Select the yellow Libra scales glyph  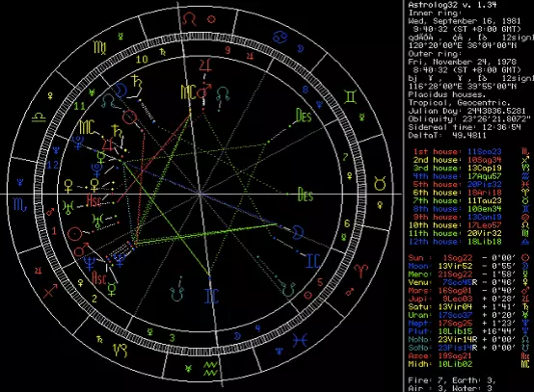pyautogui.click(x=39, y=118)
